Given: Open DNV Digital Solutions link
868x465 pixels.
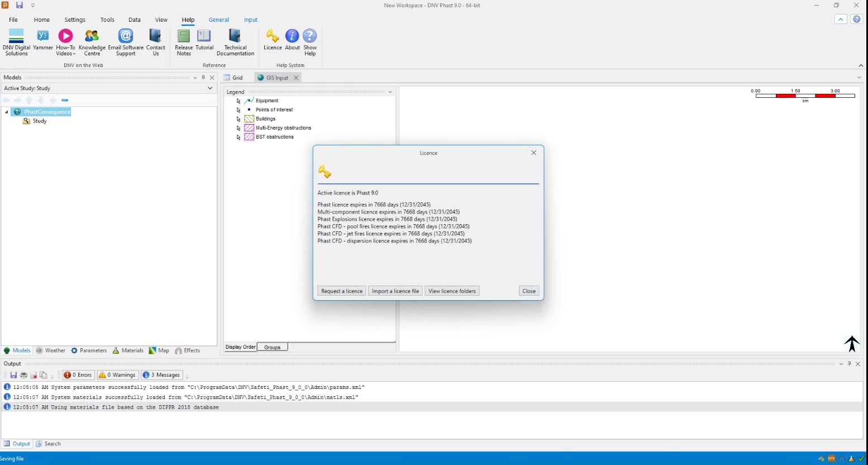Looking at the screenshot, I should pos(16,42).
